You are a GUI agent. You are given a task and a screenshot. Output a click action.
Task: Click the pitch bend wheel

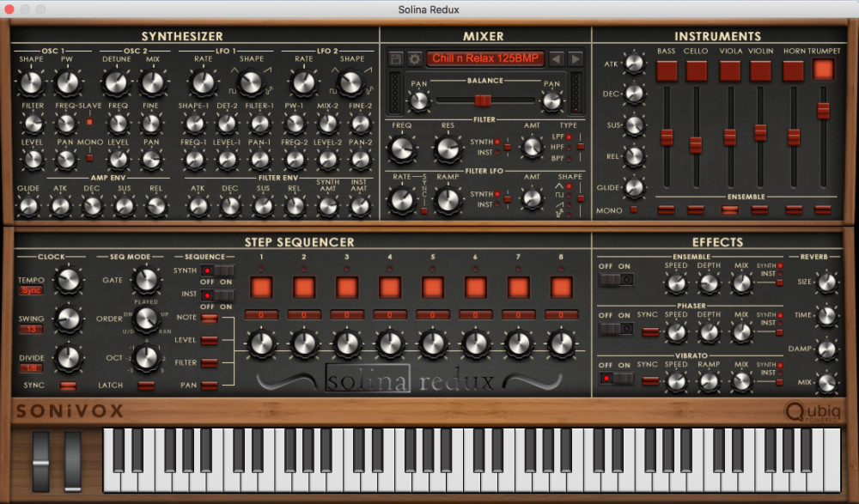click(x=40, y=461)
